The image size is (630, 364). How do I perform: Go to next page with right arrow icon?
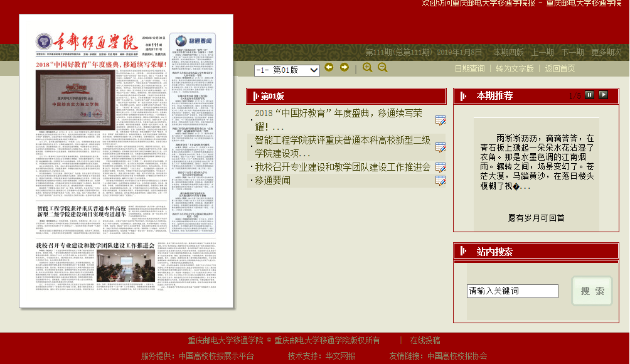(x=344, y=68)
